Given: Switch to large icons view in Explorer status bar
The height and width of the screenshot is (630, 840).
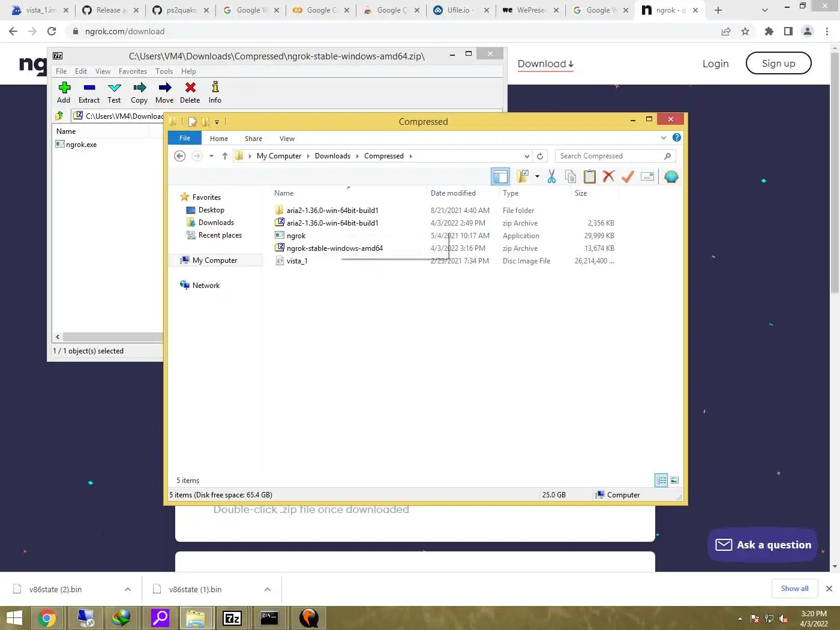Looking at the screenshot, I should click(674, 480).
